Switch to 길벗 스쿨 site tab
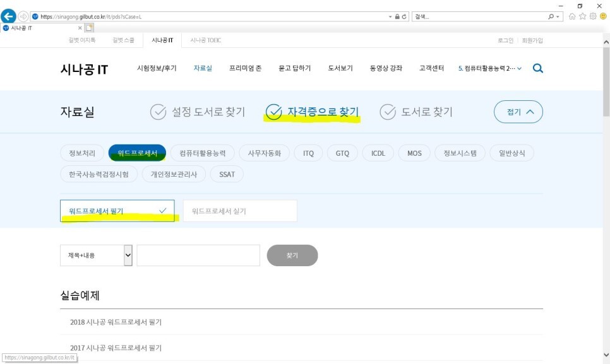The height and width of the screenshot is (364, 610). coord(123,40)
